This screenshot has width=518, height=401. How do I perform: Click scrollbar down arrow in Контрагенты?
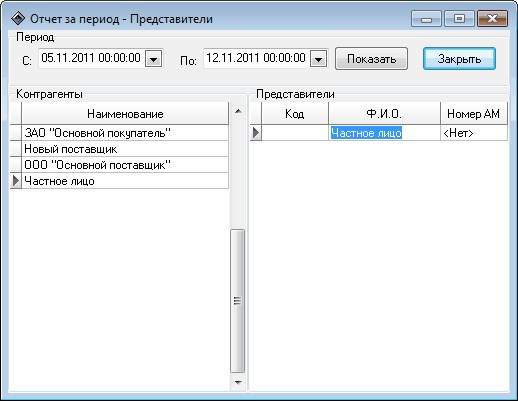(238, 382)
